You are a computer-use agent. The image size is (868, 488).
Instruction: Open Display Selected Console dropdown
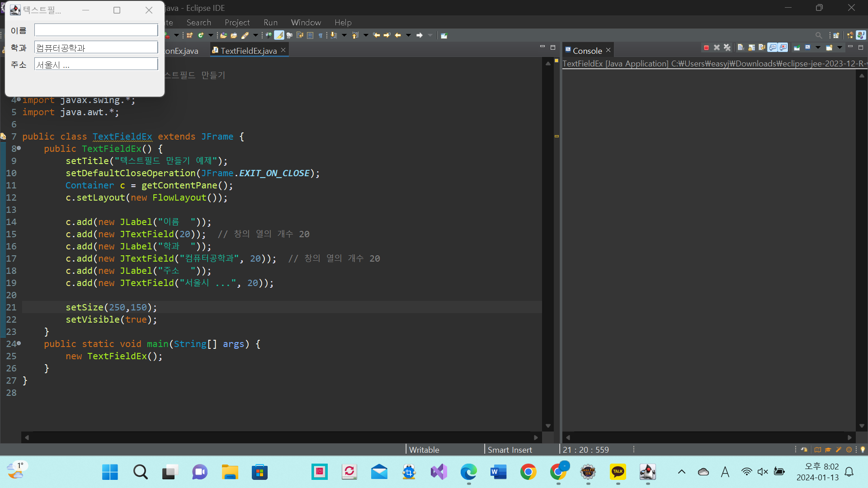click(x=818, y=47)
